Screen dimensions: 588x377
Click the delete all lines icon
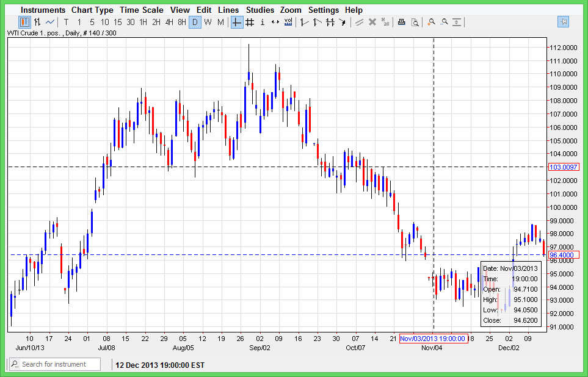pyautogui.click(x=385, y=23)
